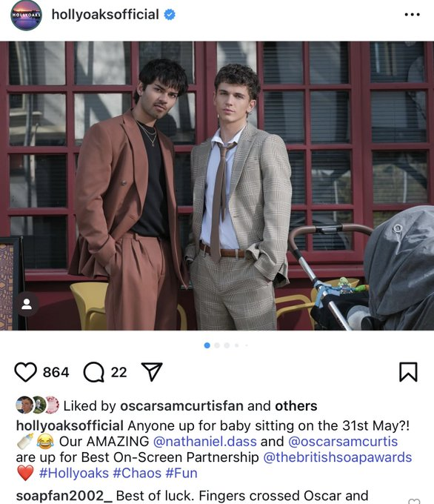Open the #Chaos hashtag
The width and height of the screenshot is (434, 504).
point(137,473)
